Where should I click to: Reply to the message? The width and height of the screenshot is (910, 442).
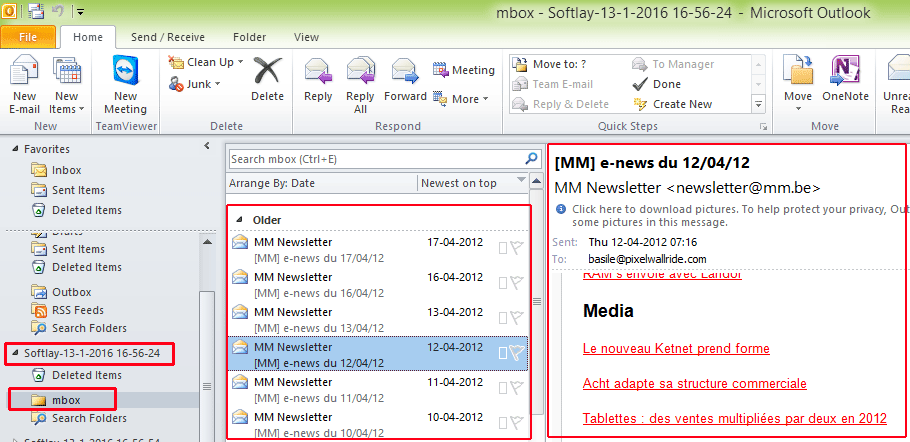(318, 80)
